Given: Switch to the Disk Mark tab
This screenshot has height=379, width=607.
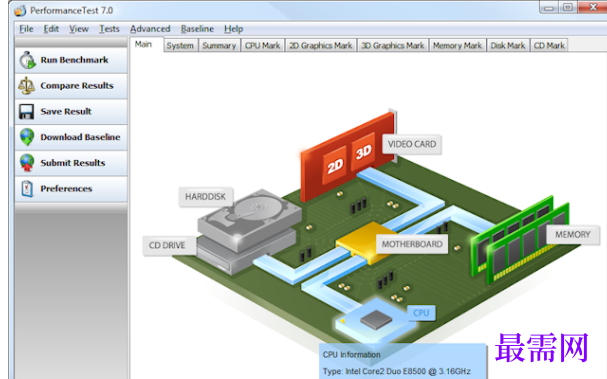Looking at the screenshot, I should point(508,45).
